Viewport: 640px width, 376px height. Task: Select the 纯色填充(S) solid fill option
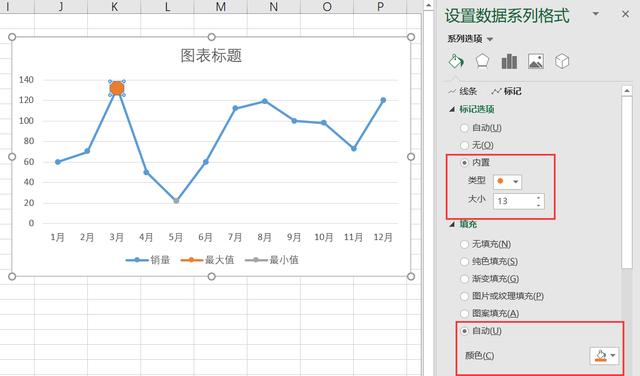[464, 261]
